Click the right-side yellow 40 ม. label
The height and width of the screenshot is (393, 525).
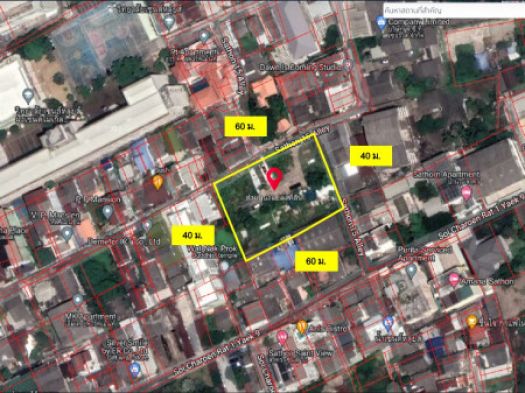[x=371, y=156]
